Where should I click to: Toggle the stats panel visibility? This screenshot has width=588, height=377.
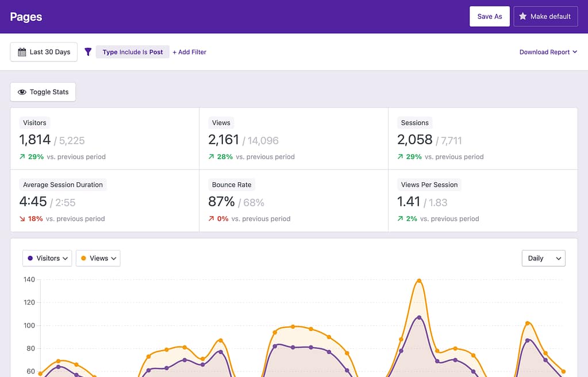click(43, 92)
